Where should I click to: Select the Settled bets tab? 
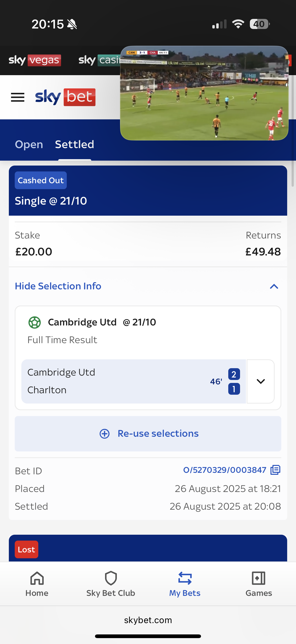coord(74,144)
